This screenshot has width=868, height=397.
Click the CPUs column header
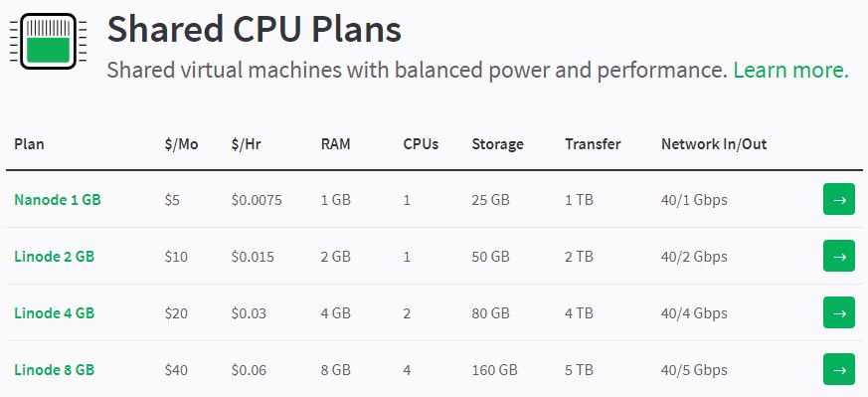(421, 144)
